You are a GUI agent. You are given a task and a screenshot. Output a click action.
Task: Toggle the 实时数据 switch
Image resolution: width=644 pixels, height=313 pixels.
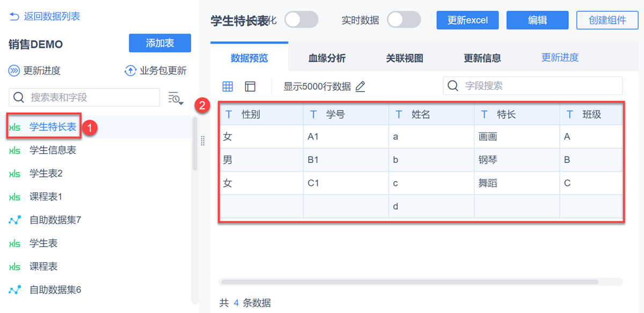(404, 20)
